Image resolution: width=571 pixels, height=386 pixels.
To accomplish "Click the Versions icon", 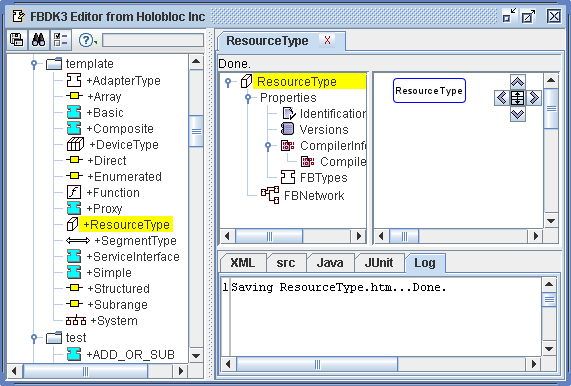I will (287, 129).
